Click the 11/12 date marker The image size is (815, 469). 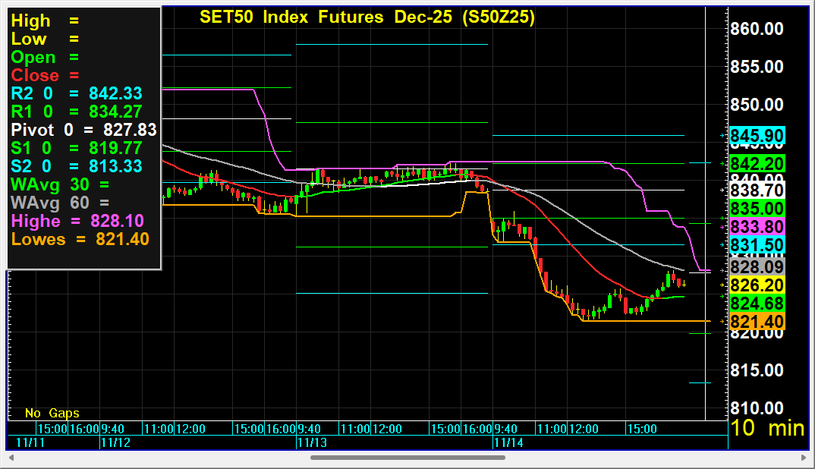(x=117, y=441)
